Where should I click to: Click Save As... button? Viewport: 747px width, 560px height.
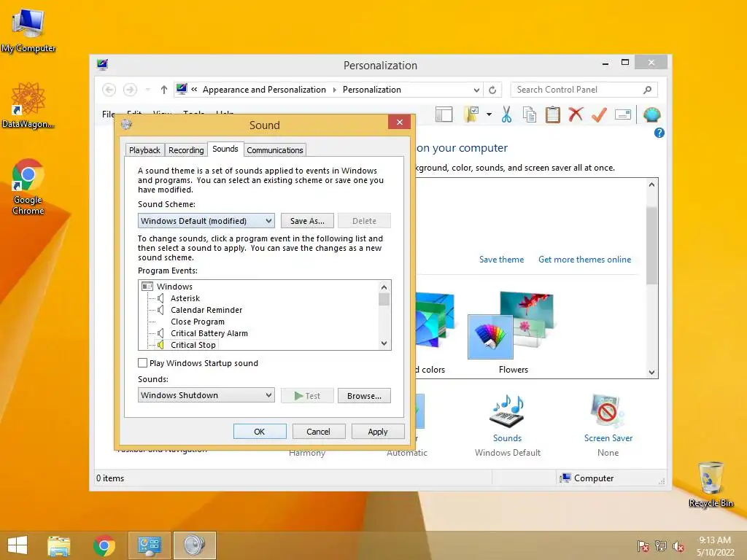click(x=307, y=221)
